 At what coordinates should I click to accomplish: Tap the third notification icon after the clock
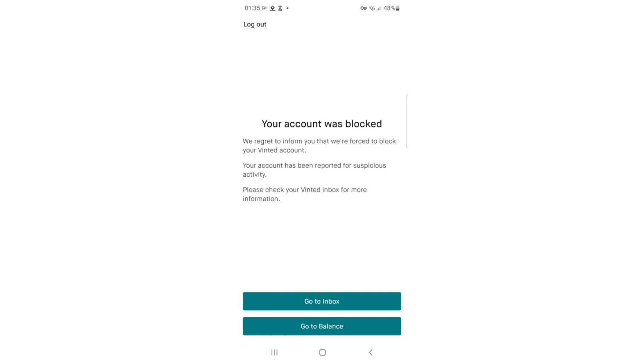pos(280,8)
